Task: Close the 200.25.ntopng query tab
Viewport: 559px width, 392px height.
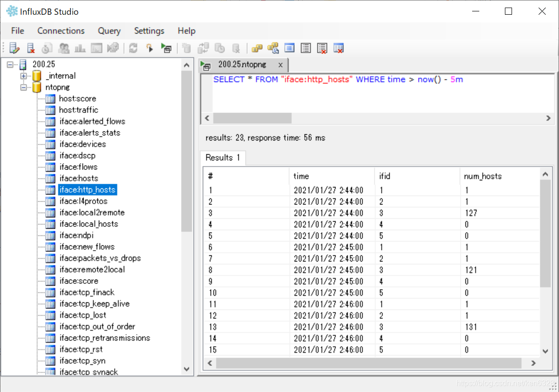Action: [280, 65]
